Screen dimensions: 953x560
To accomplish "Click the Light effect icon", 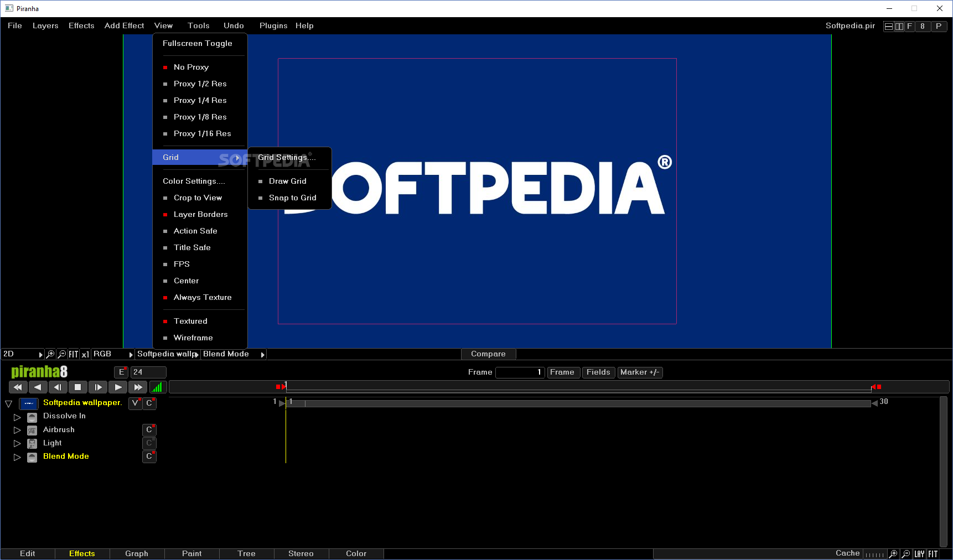I will coord(32,443).
